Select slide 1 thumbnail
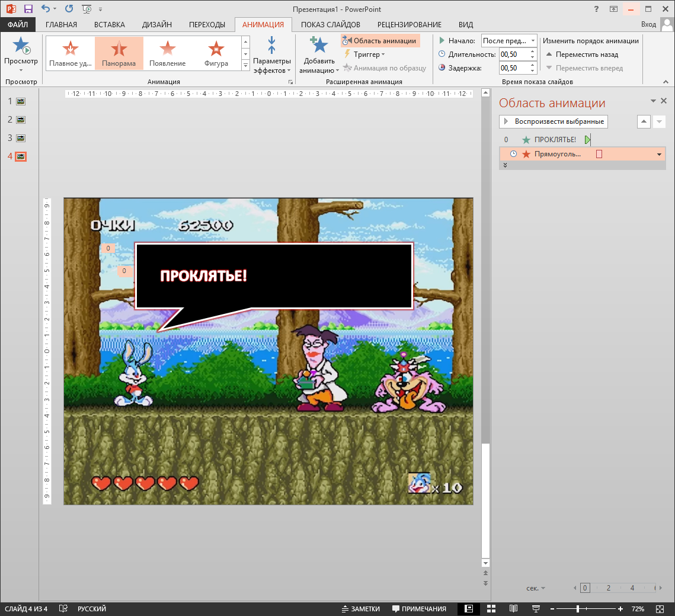Viewport: 675px width, 616px height. point(21,101)
